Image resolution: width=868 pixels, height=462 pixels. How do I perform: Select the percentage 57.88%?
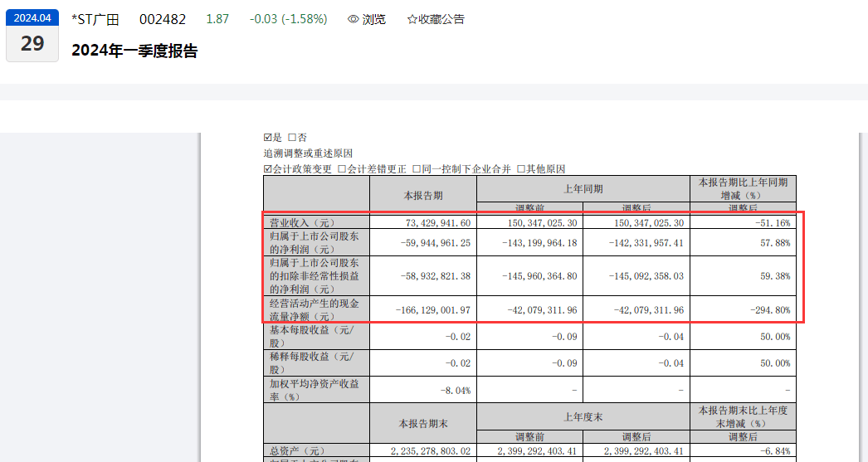(x=775, y=243)
